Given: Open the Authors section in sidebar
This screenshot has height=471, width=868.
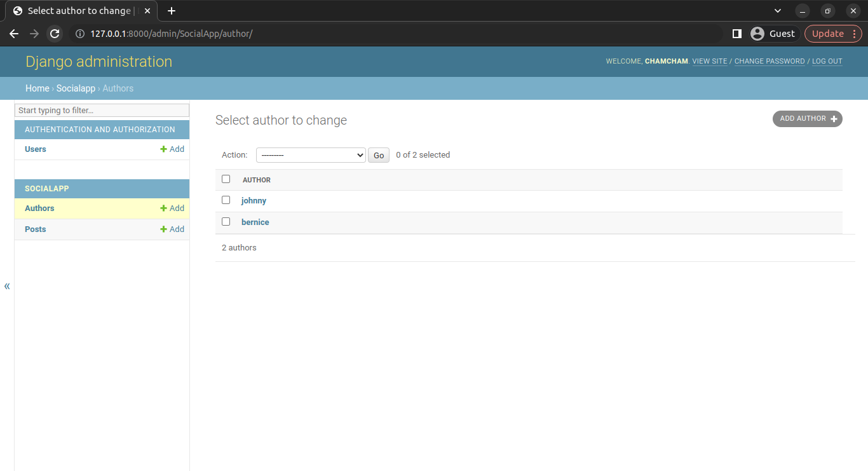Looking at the screenshot, I should (x=39, y=208).
